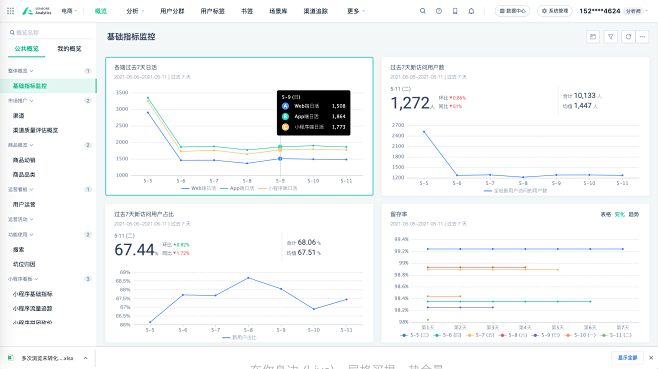Collapse the 小程序看板 sidebar group
The height and width of the screenshot is (369, 658).
(x=23, y=279)
